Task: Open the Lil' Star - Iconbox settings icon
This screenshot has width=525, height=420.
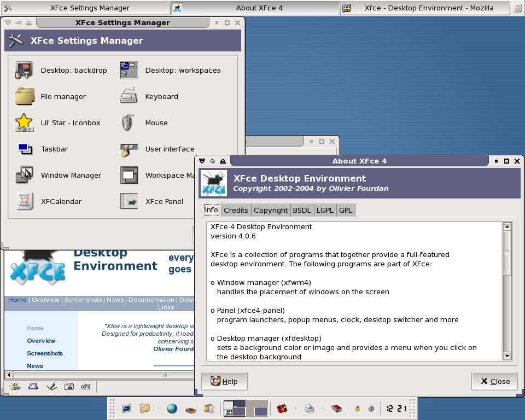Action: [24, 122]
